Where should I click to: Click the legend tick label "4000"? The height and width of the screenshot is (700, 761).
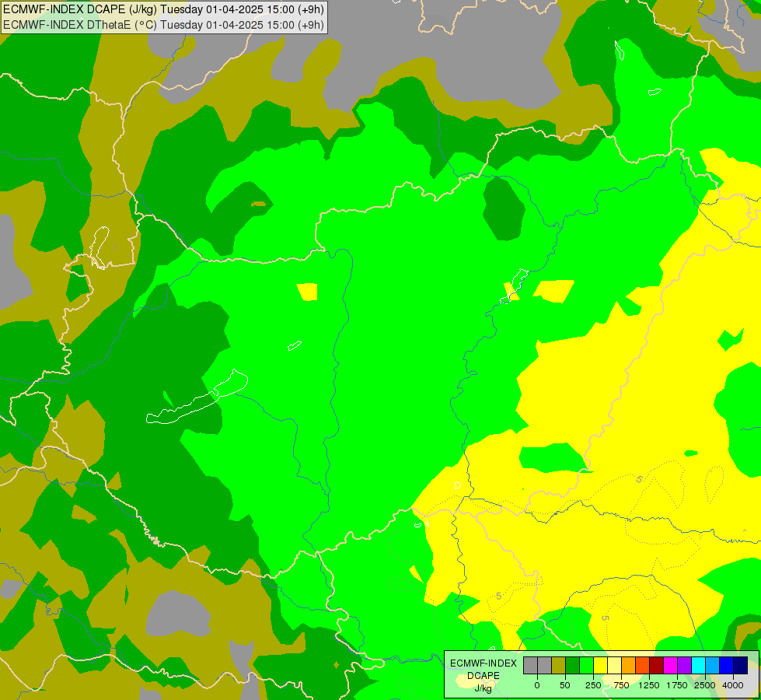pyautogui.click(x=733, y=685)
